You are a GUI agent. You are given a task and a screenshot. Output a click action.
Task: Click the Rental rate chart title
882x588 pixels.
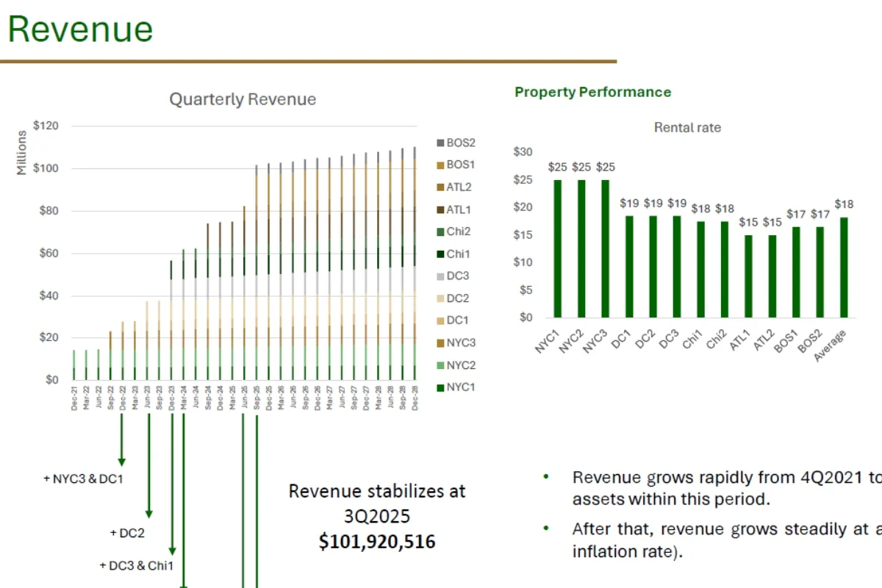click(687, 127)
